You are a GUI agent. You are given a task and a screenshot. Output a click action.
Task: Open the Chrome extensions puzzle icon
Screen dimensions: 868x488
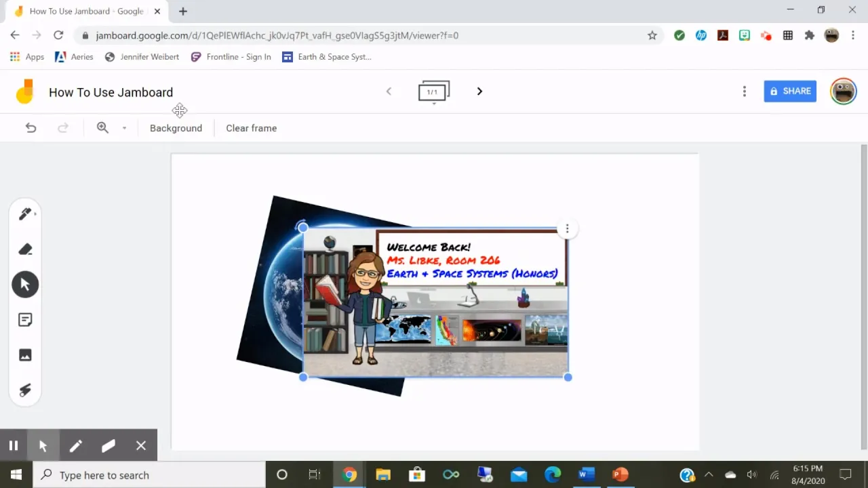click(x=809, y=35)
